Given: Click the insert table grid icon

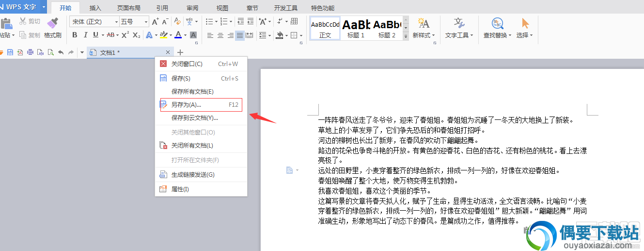Looking at the screenshot, I should pos(294,21).
